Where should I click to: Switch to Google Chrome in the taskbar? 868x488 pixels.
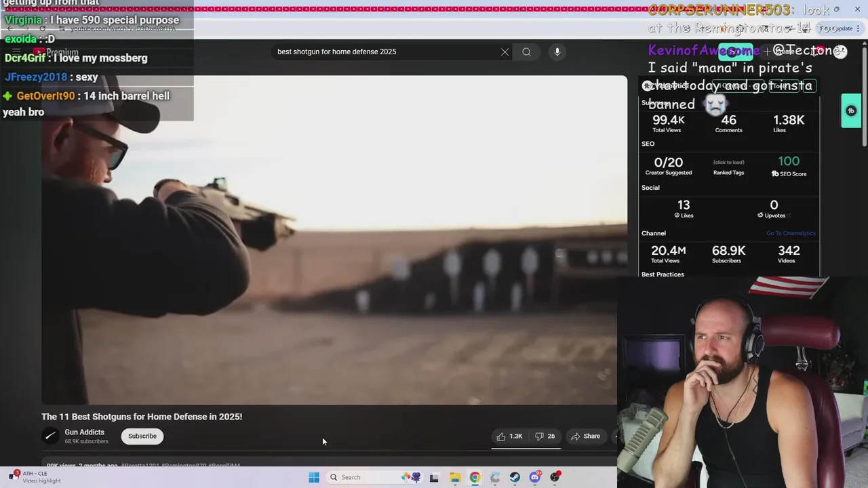(x=475, y=477)
